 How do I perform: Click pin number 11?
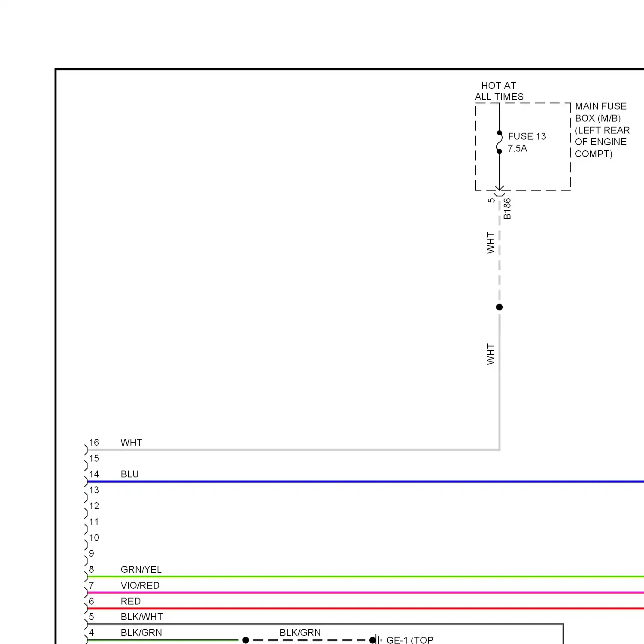[x=94, y=522]
